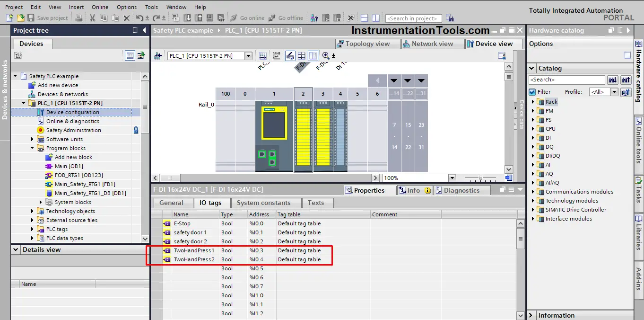Image resolution: width=644 pixels, height=320 pixels.
Task: Expand the Software units node
Action: (33, 139)
